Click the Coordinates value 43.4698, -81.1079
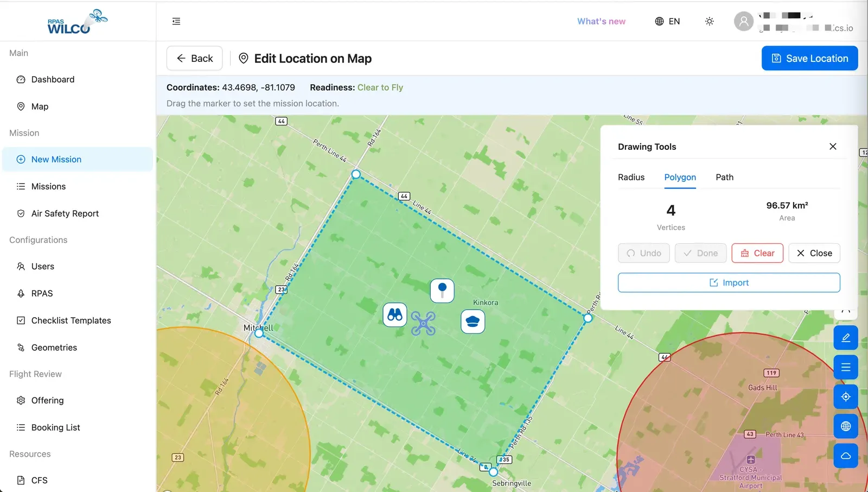 pyautogui.click(x=258, y=87)
